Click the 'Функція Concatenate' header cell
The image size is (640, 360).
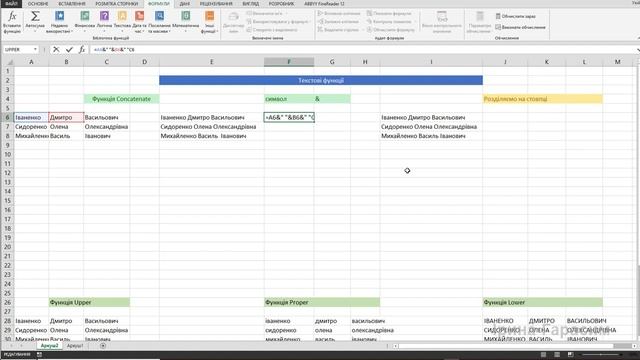121,99
